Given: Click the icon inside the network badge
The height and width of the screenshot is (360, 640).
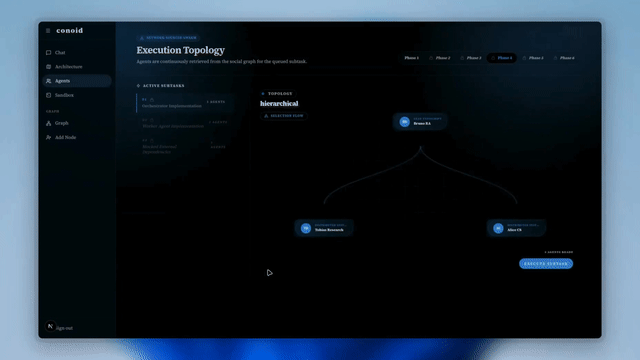Looking at the screenshot, I should pyautogui.click(x=142, y=38).
